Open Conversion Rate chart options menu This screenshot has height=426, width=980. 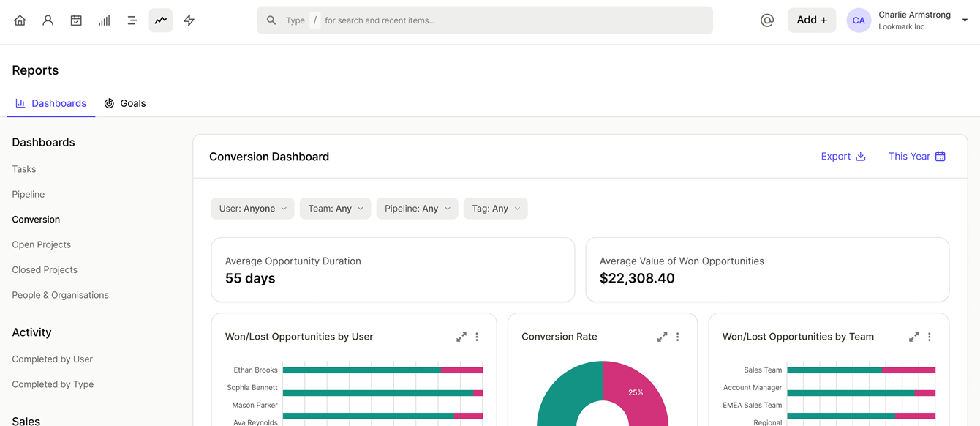point(678,337)
